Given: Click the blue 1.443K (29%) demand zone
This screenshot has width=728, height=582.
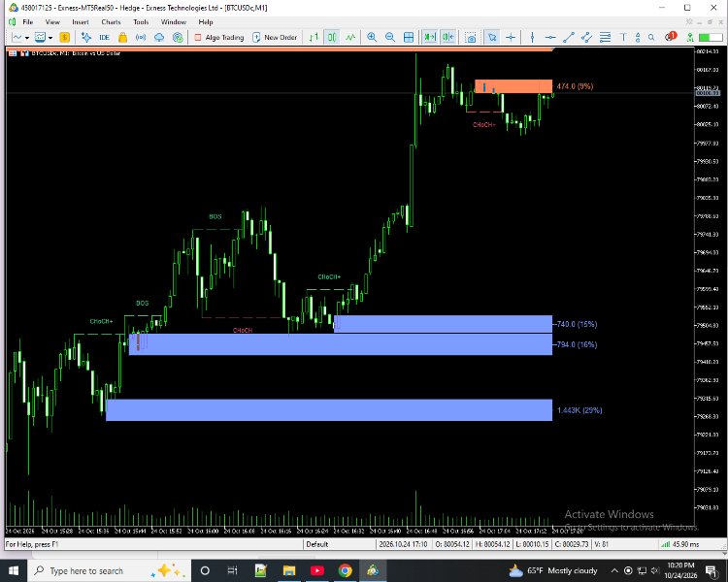Looking at the screenshot, I should pos(329,409).
